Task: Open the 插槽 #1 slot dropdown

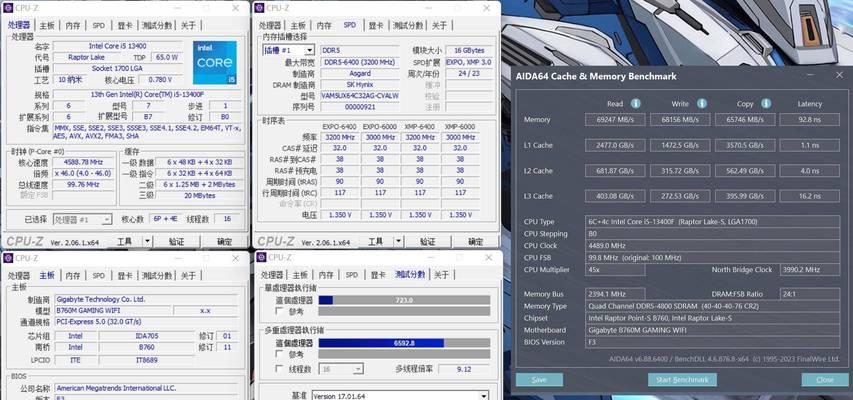Action: click(x=310, y=50)
